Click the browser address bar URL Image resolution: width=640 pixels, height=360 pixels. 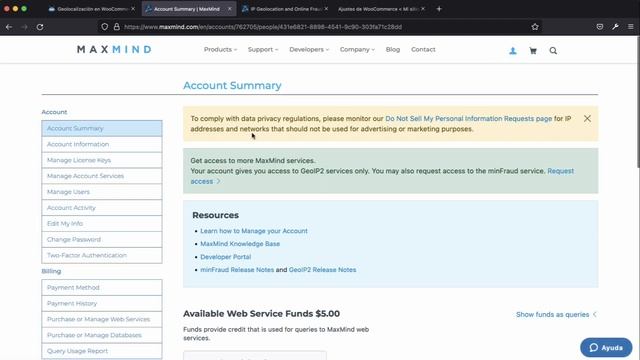[263, 27]
